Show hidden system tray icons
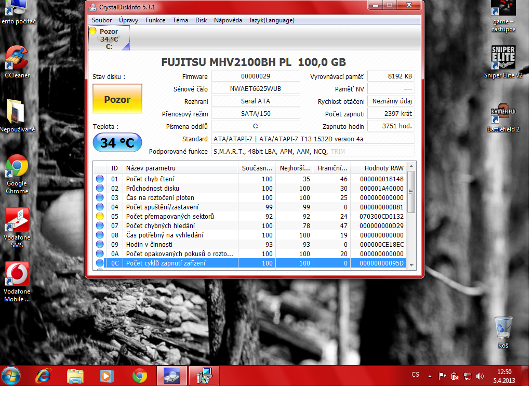The image size is (532, 399). click(x=430, y=376)
